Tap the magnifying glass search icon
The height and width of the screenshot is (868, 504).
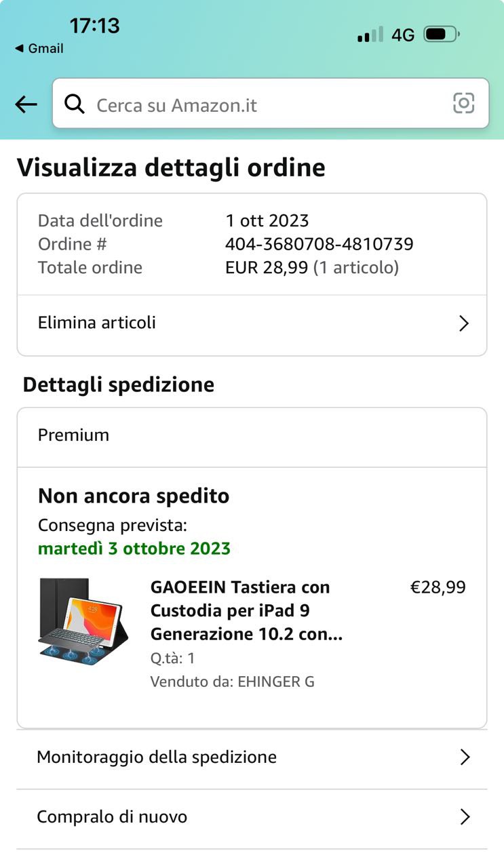(75, 104)
